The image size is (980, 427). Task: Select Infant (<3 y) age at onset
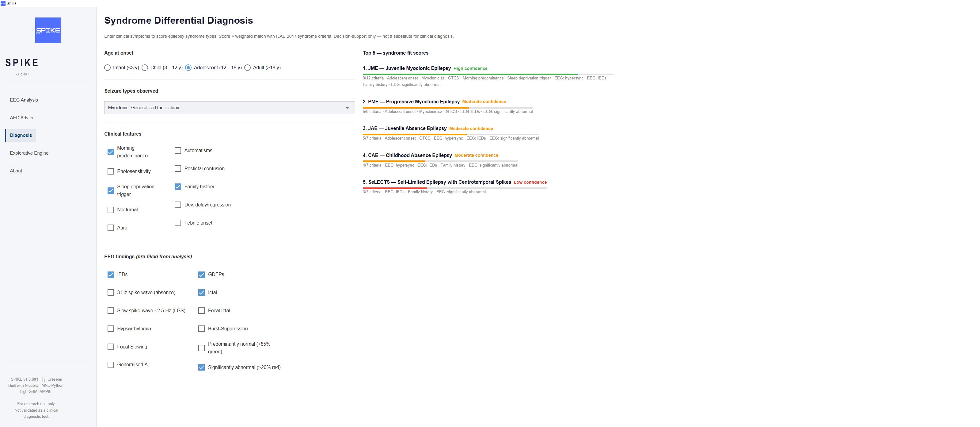click(x=107, y=68)
